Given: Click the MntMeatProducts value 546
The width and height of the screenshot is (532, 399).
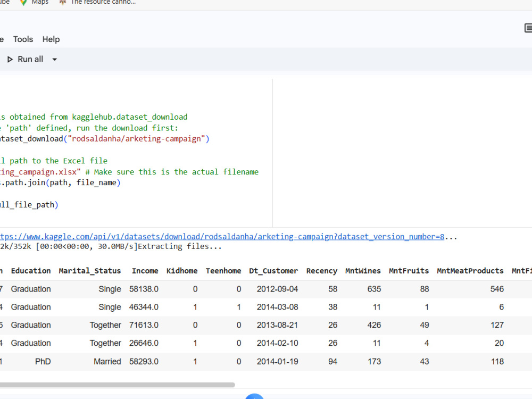Looking at the screenshot, I should (x=497, y=289).
